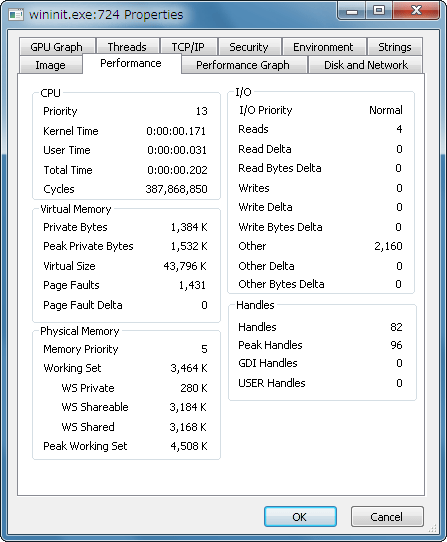Click the Physical Memory group heading
Viewport: 447px width, 542px height.
point(80,331)
